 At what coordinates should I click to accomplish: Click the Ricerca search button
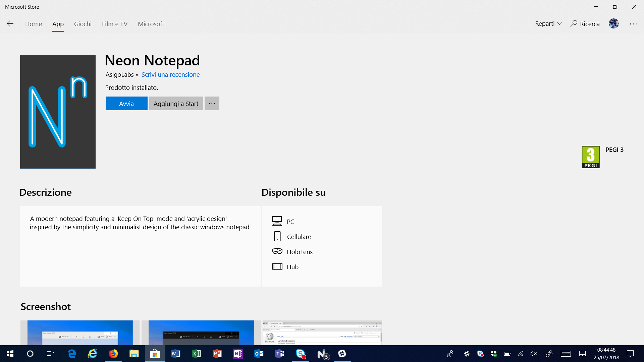tap(585, 24)
